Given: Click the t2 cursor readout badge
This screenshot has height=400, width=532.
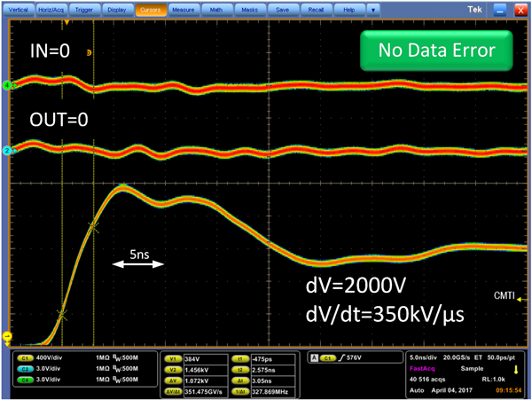Looking at the screenshot, I should point(240,370).
